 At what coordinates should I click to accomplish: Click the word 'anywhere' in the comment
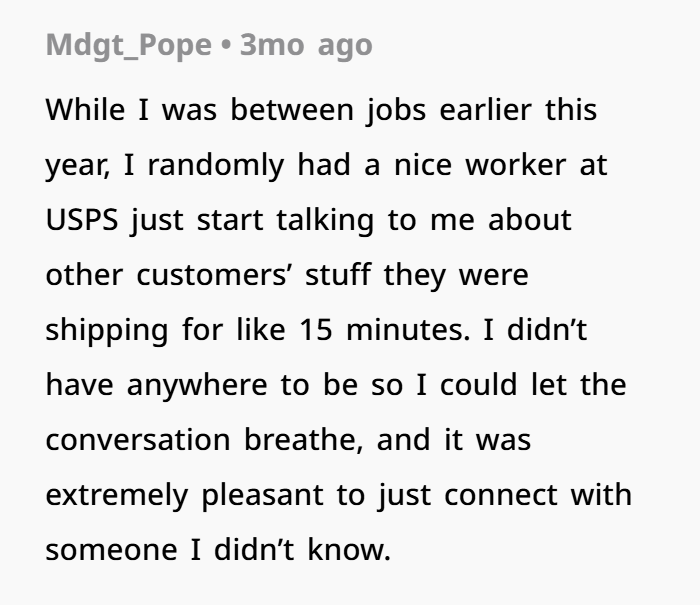click(197, 386)
